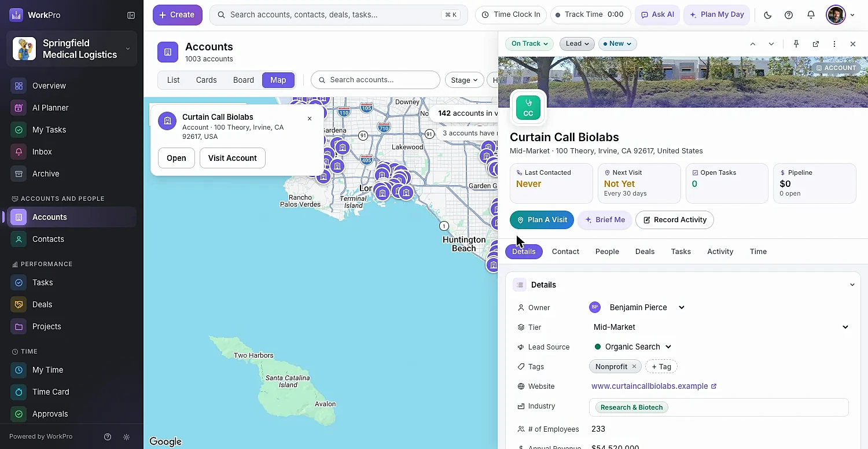
Task: Pin the Curtain Call Biolabs panel
Action: [x=796, y=44]
